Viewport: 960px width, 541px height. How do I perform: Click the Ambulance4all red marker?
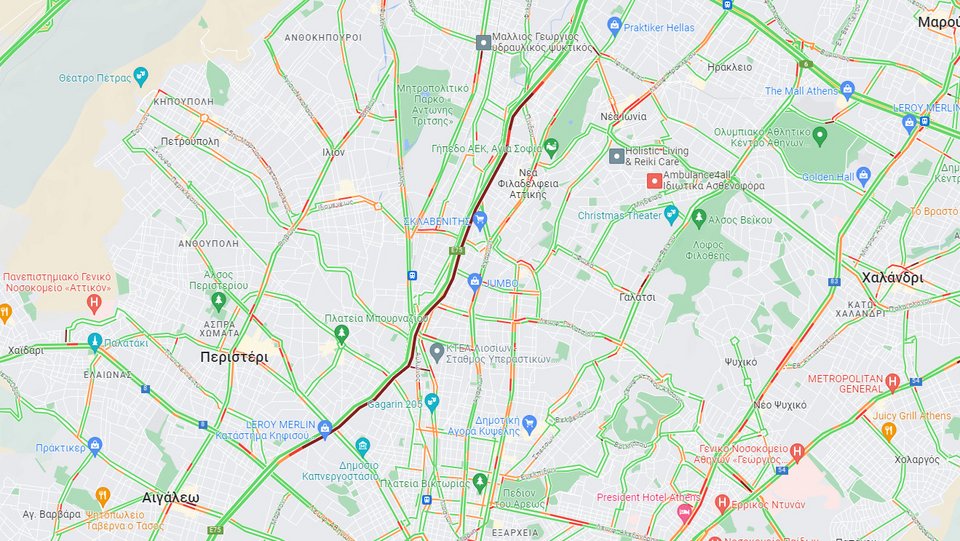coord(654,181)
